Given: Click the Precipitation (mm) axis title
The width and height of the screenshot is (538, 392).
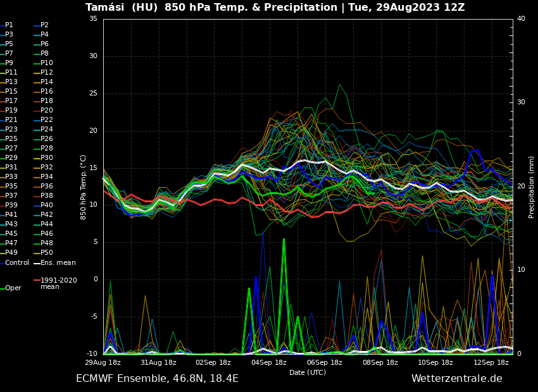Looking at the screenshot, I should coord(532,187).
